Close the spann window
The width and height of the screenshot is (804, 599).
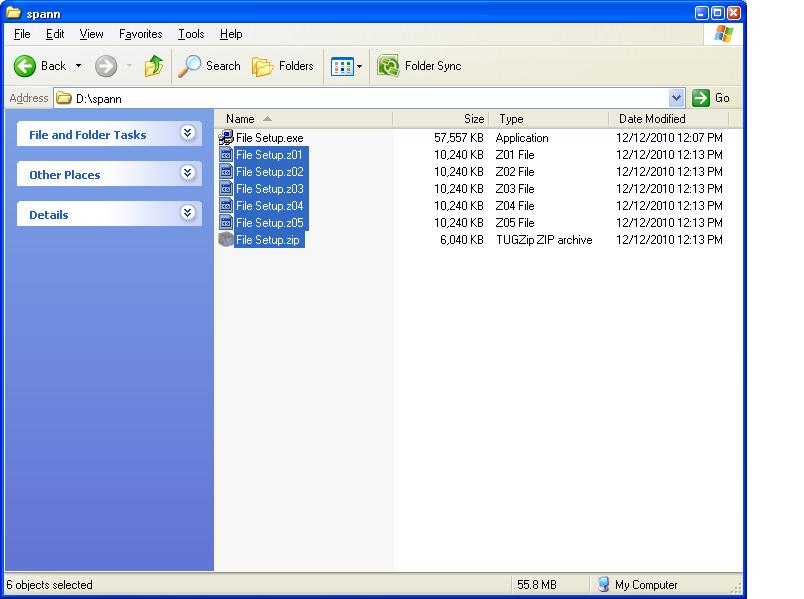point(734,13)
